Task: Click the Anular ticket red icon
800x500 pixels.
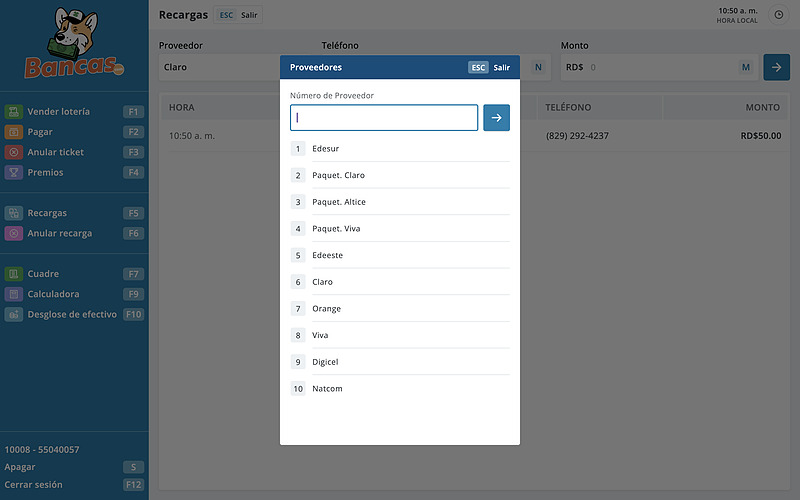Action: coord(13,152)
